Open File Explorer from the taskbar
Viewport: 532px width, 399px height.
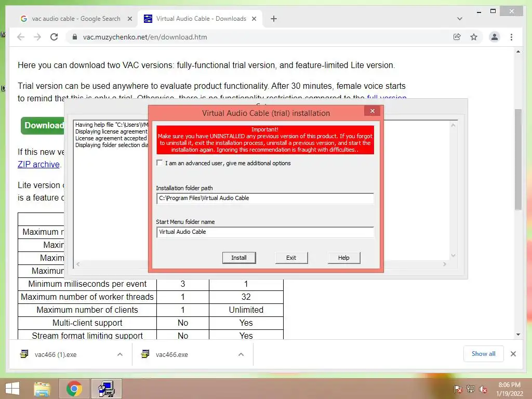(42, 389)
